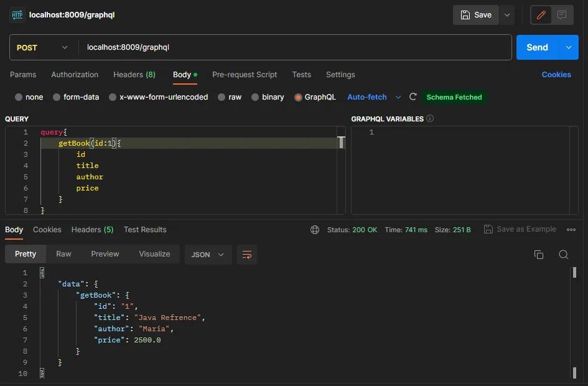This screenshot has height=386, width=588.
Task: Click Save as Example
Action: click(520, 229)
